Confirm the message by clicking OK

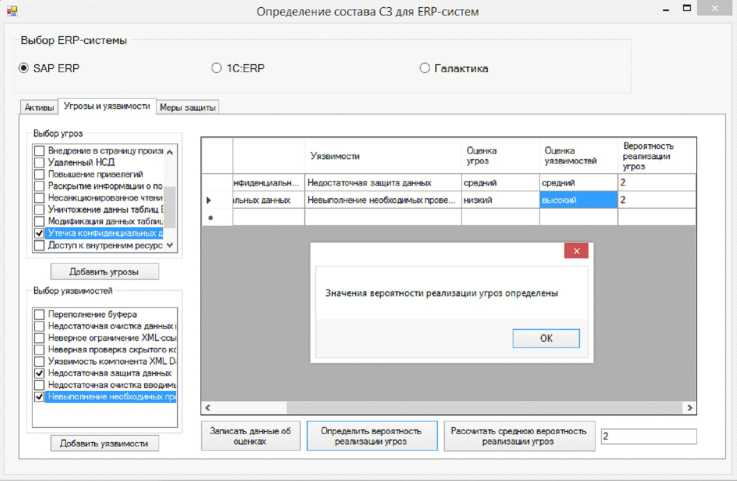coord(546,338)
